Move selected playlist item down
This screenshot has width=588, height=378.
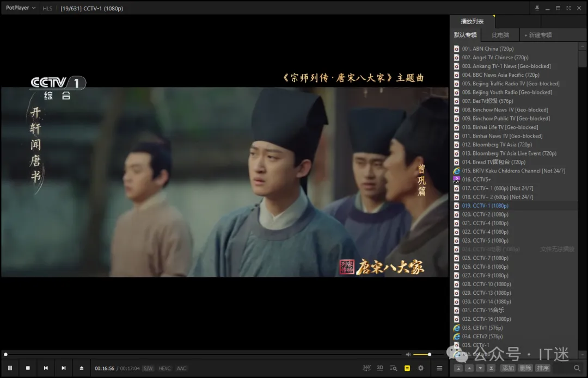coord(480,368)
